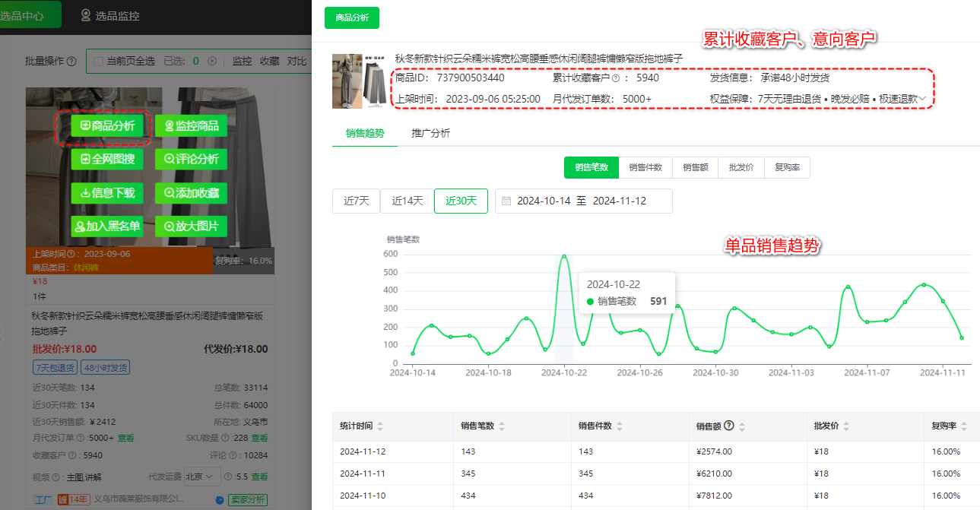Screen dimensions: 980x510
Task: Open 商品分析 analysis on the product card
Action: pos(106,125)
